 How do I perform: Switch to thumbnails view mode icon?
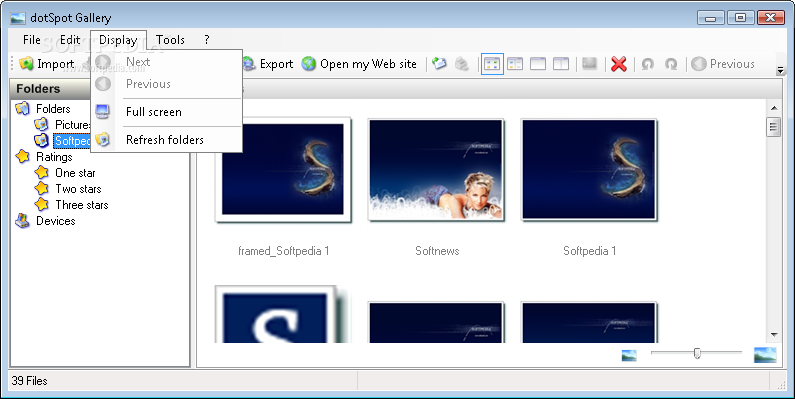(x=492, y=64)
